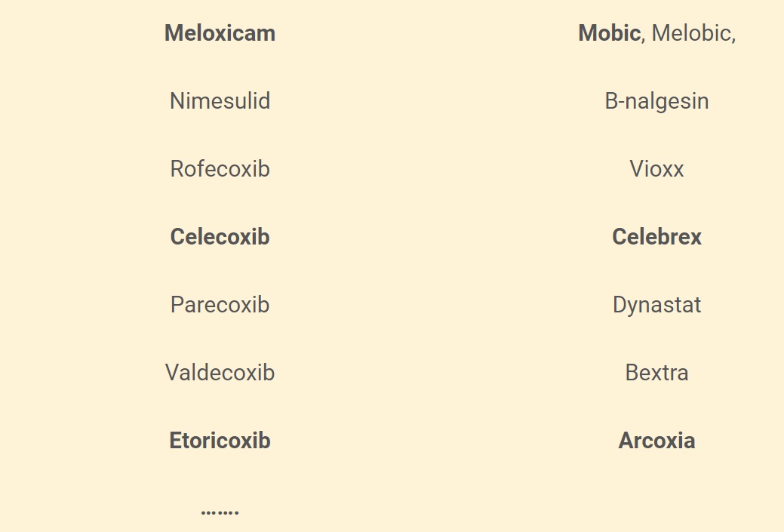The height and width of the screenshot is (532, 784).
Task: Select the Valdecoxib entry
Action: pos(220,373)
